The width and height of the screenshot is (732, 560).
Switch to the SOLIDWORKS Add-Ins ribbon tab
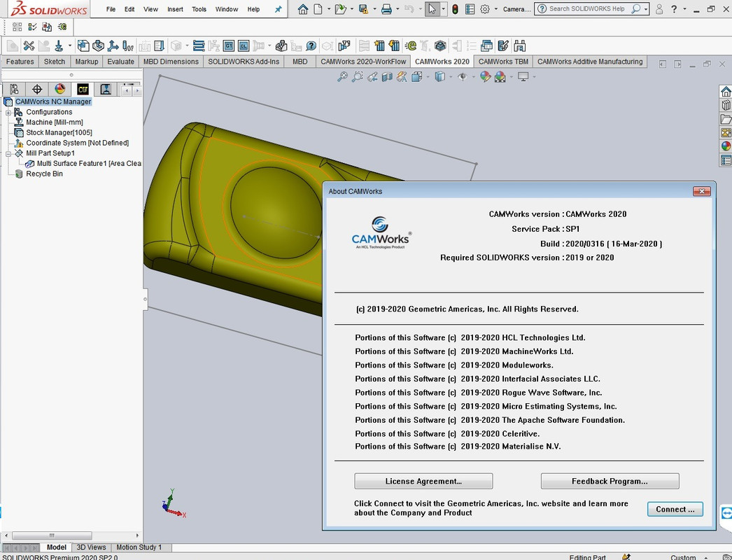point(244,62)
